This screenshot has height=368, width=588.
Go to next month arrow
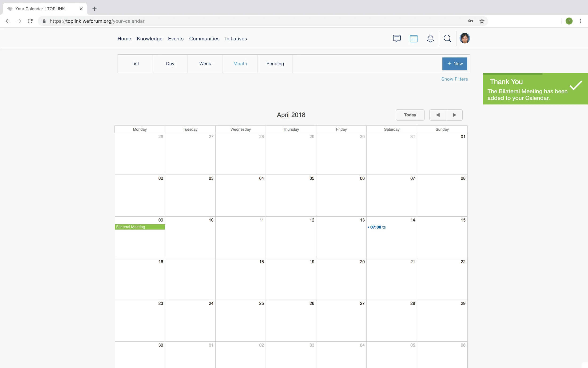point(454,115)
